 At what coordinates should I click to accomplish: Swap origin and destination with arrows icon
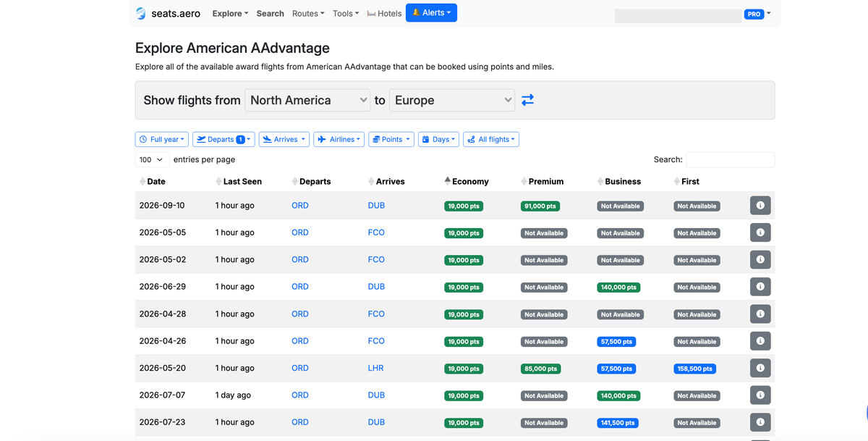(x=528, y=100)
